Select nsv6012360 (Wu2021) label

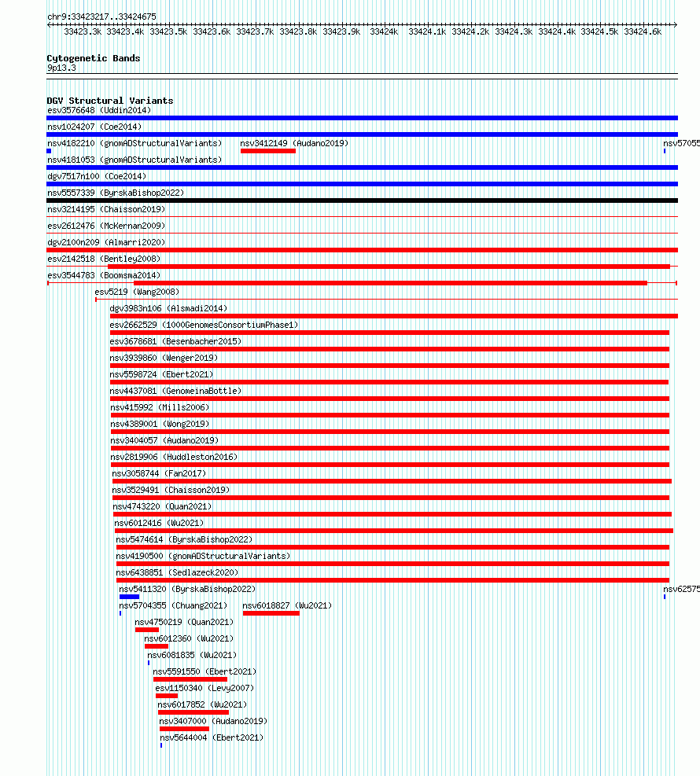[x=189, y=638]
